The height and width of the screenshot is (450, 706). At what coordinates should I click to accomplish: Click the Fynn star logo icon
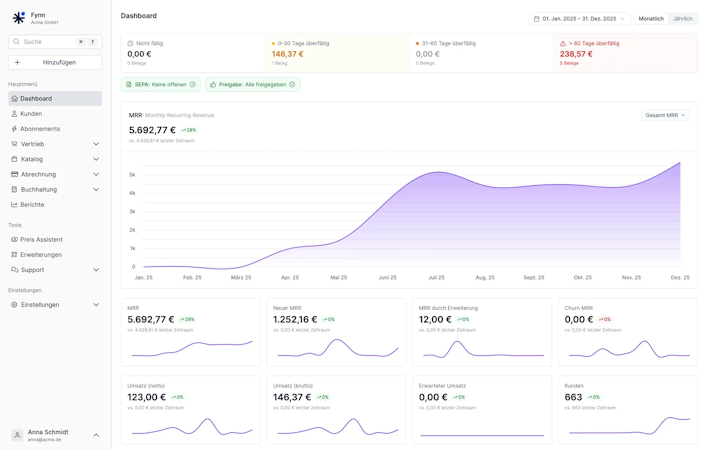click(x=18, y=18)
